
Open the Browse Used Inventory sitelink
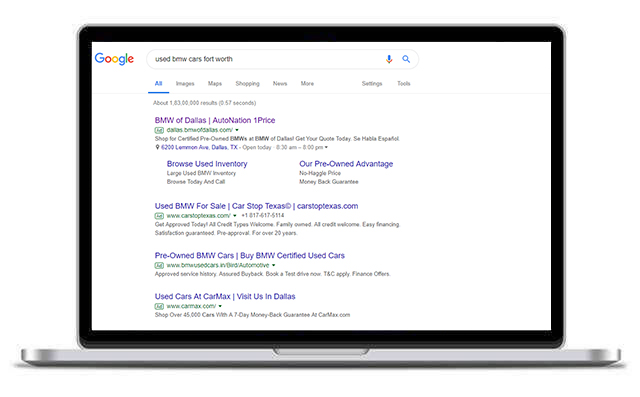tap(207, 164)
